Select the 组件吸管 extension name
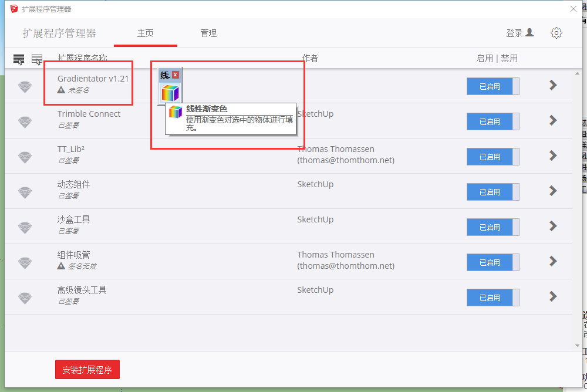Viewport: 587px width, 392px height. tap(73, 255)
